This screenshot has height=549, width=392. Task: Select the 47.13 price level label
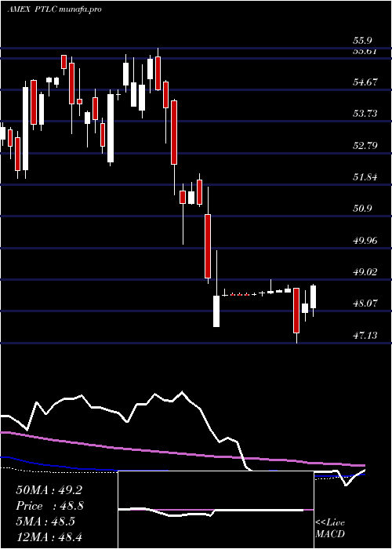[x=365, y=336]
